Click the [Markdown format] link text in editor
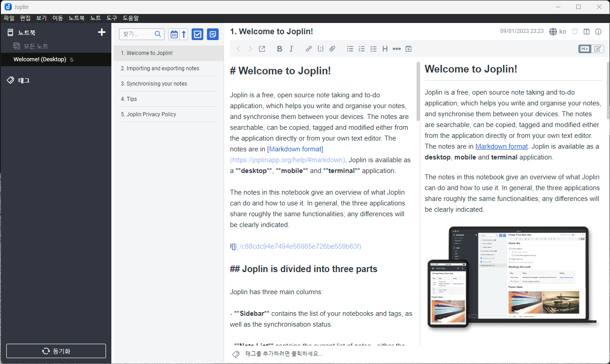The image size is (610, 364). pos(295,149)
